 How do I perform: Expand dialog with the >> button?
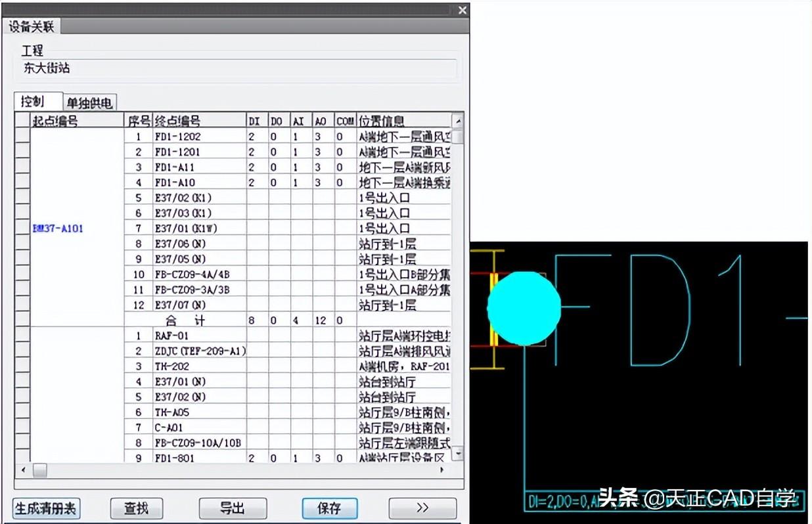pyautogui.click(x=422, y=508)
